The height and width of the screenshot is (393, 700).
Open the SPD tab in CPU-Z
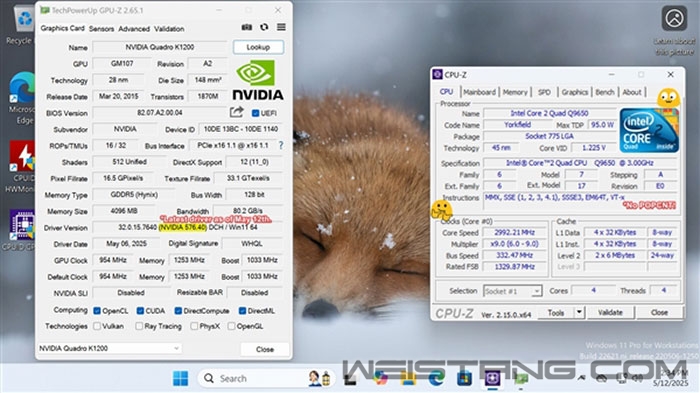coord(544,92)
